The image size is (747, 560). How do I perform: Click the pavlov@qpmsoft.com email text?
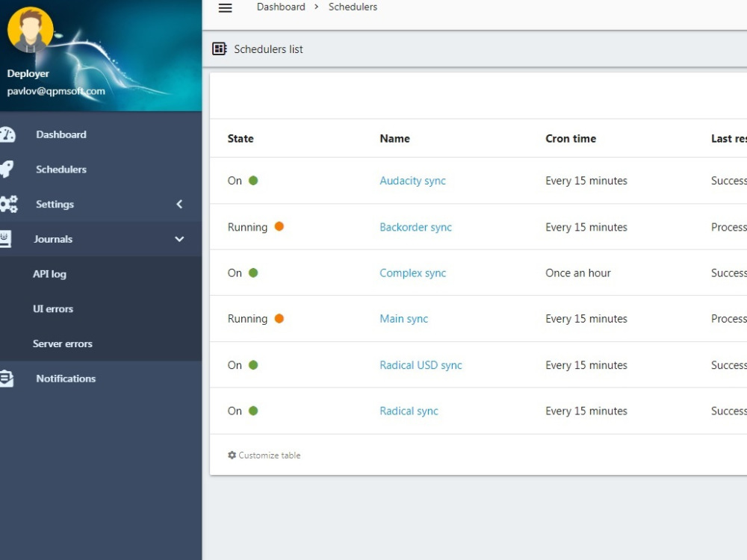(x=56, y=91)
